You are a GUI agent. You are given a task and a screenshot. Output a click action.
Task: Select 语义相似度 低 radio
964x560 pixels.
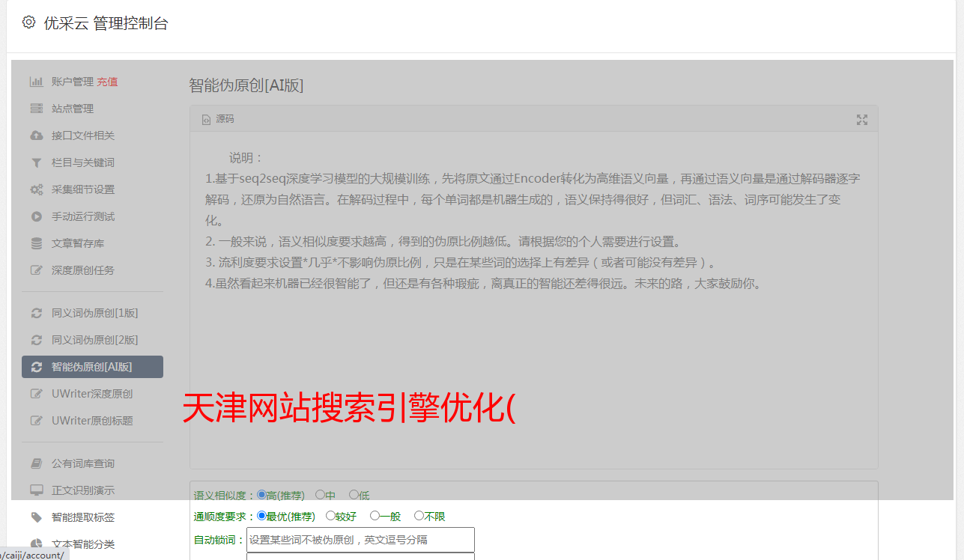coord(354,495)
